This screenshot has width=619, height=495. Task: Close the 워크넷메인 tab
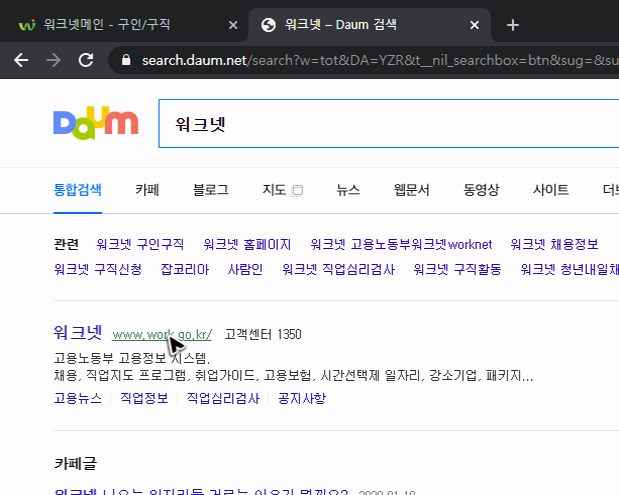click(233, 25)
